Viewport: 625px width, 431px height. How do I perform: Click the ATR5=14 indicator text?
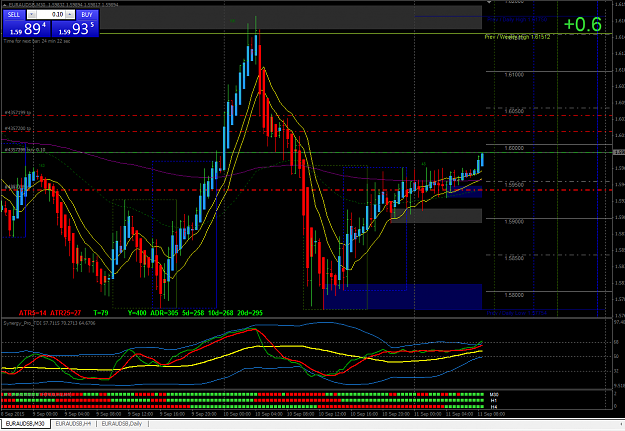[x=33, y=313]
